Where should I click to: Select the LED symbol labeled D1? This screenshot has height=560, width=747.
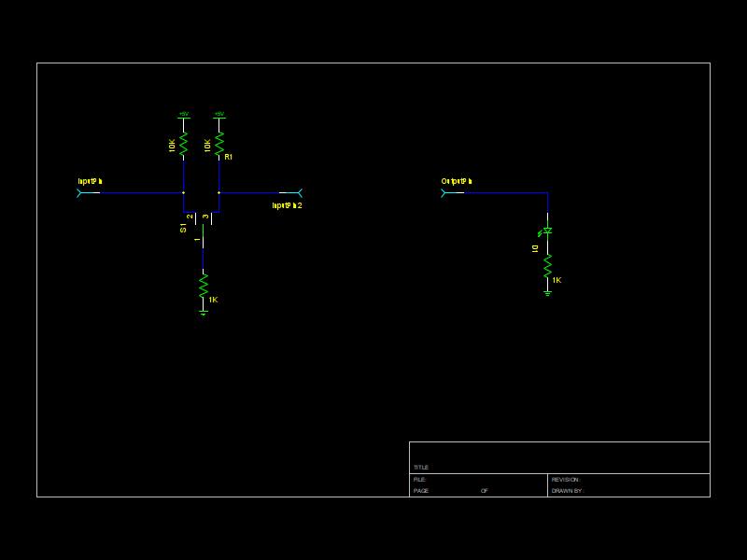click(547, 231)
